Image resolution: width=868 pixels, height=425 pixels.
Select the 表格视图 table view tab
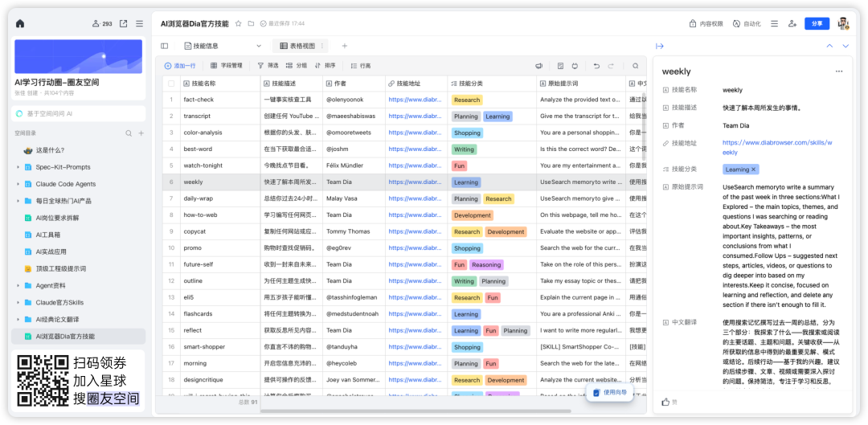click(x=297, y=46)
